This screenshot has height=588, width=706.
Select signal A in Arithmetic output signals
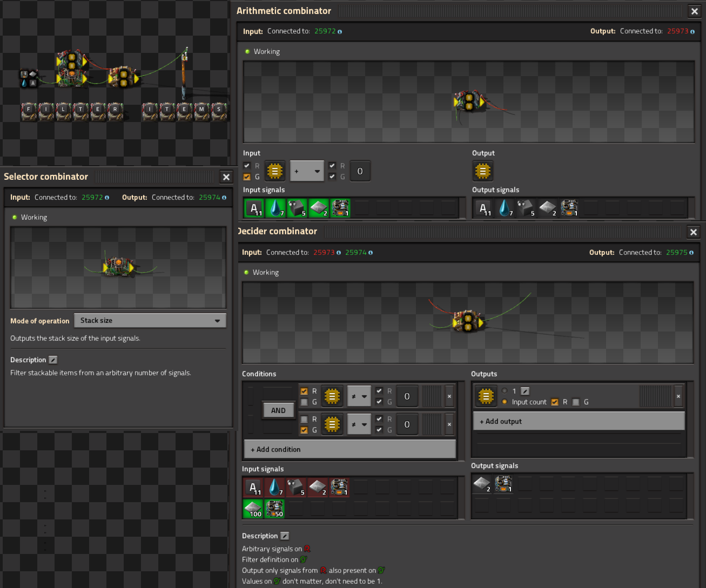(483, 208)
